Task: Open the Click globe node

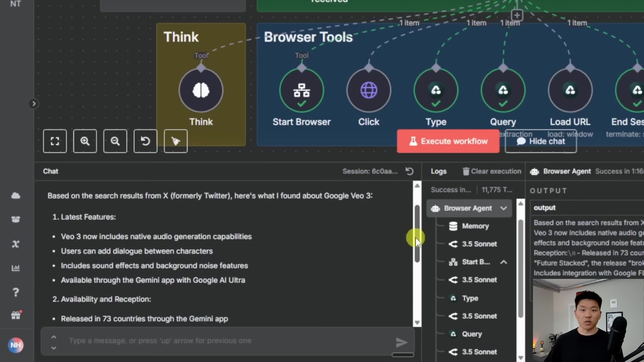Action: 368,90
